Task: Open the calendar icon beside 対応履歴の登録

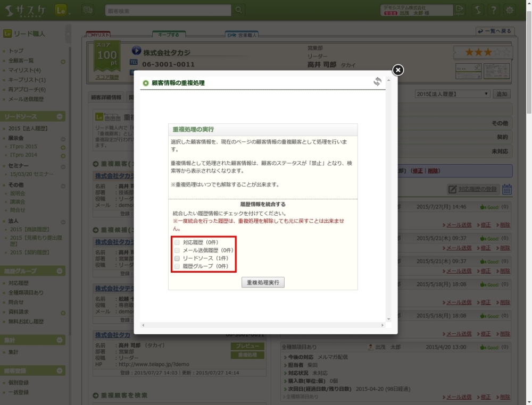Action: pos(507,189)
